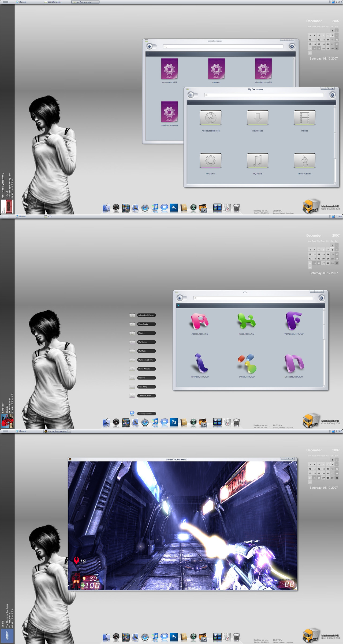Open the My Received Files stack label

pyautogui.click(x=146, y=360)
